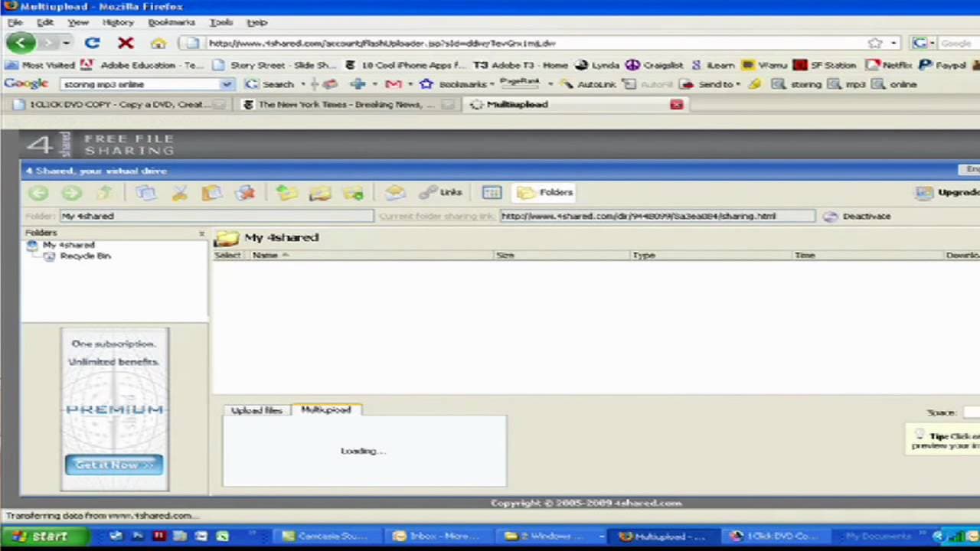Select the Multiupload uploader tab
980x551 pixels.
[326, 410]
